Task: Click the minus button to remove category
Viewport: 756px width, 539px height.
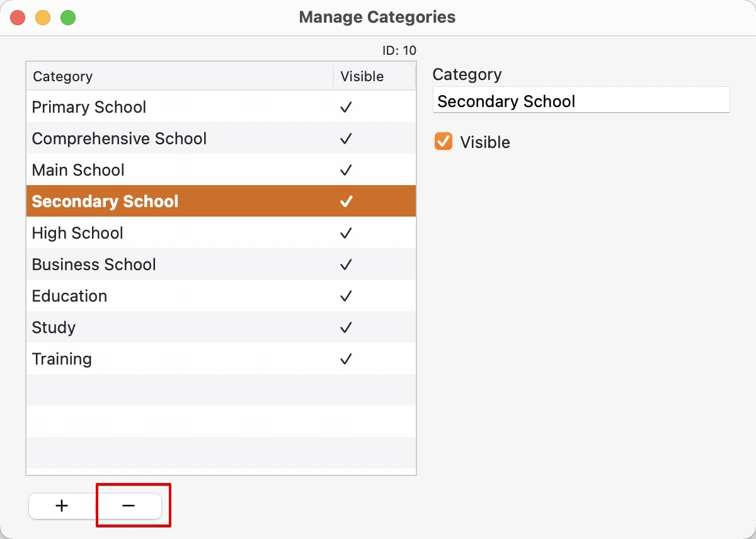Action: (x=129, y=506)
